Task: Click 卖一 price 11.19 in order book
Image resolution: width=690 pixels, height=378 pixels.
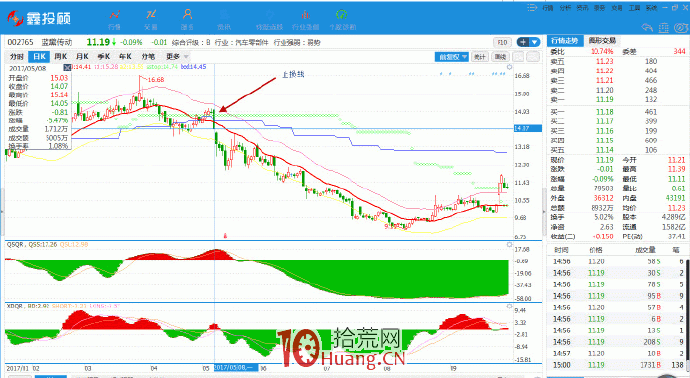Action: tap(604, 99)
